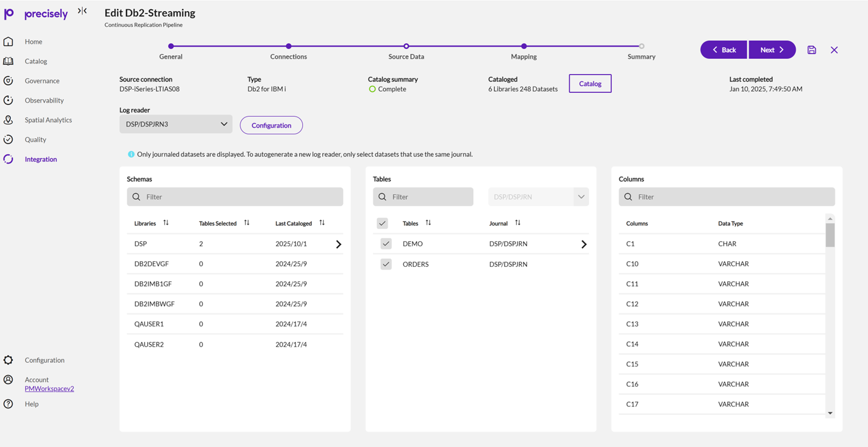The width and height of the screenshot is (868, 447).
Task: Select the DB2IMB1GF library row
Action: (x=235, y=284)
